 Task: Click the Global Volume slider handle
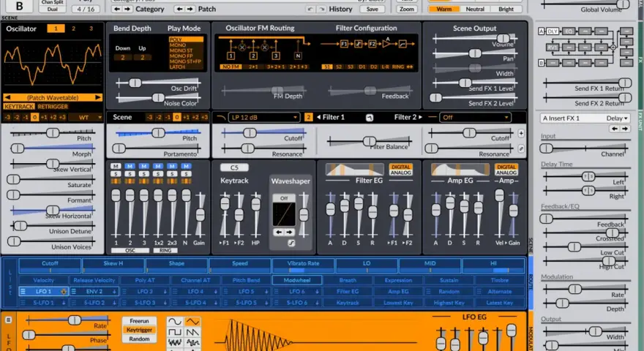(x=623, y=4)
